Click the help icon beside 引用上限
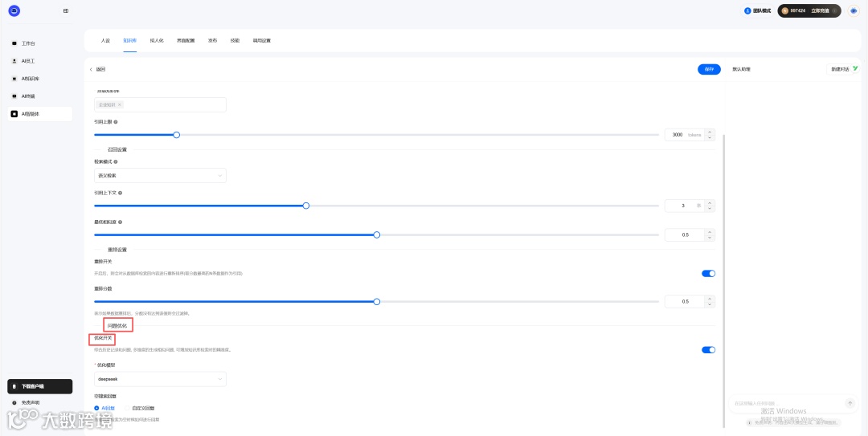The width and height of the screenshot is (868, 436). (x=116, y=122)
